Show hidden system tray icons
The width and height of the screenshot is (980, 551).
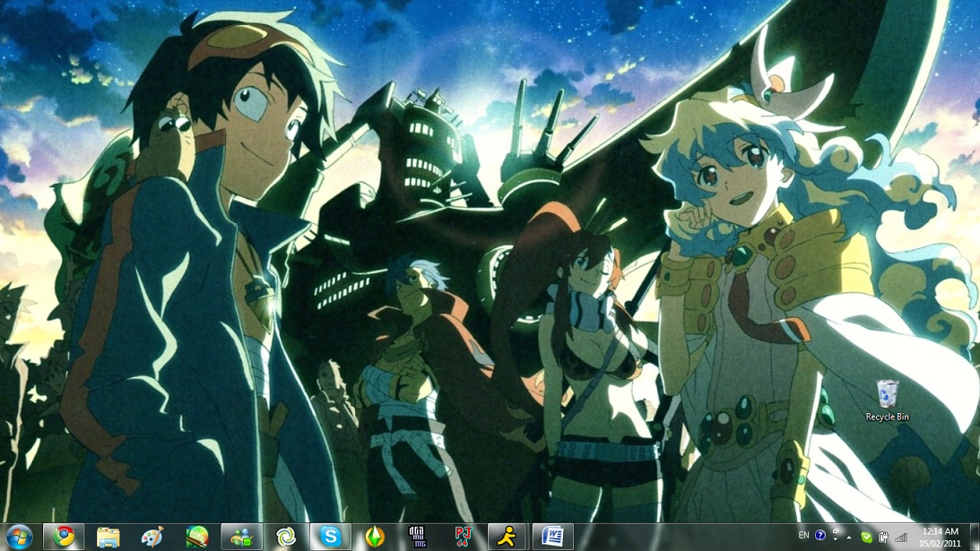(849, 537)
